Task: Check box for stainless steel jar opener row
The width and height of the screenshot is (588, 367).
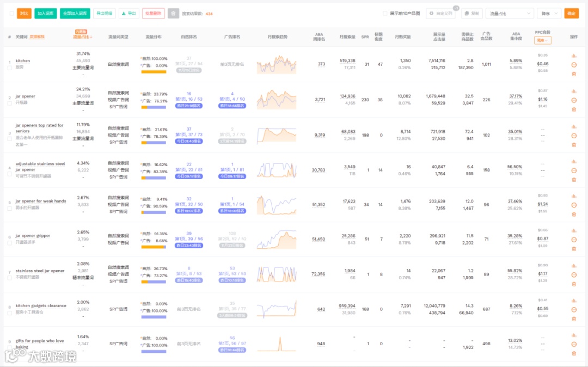Action: (10, 278)
